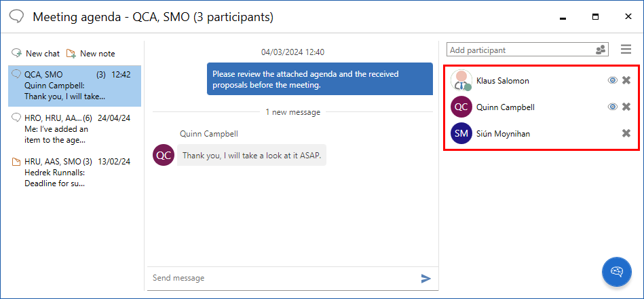644x299 pixels.
Task: Open the AI assistant brain button
Action: (x=617, y=272)
